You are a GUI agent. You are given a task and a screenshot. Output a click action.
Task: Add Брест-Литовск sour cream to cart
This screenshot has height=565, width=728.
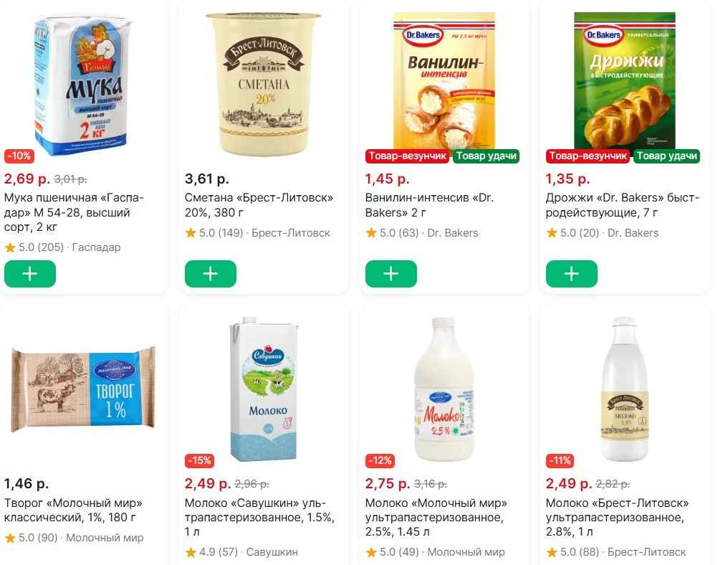pos(210,275)
